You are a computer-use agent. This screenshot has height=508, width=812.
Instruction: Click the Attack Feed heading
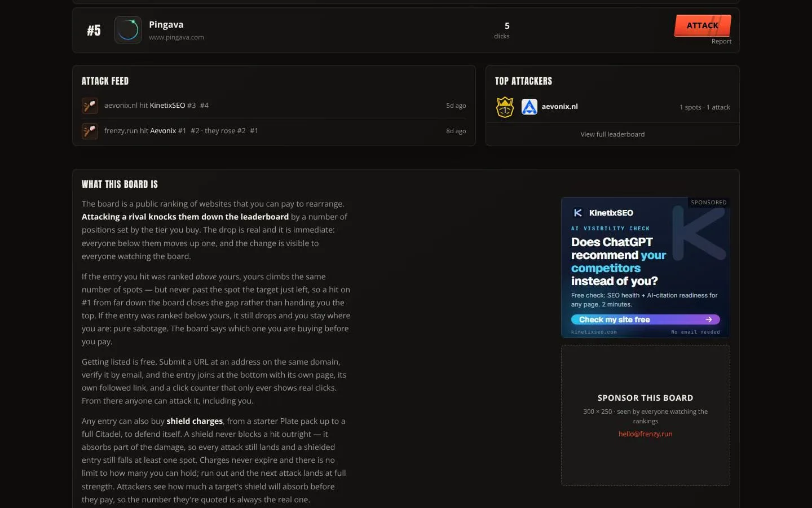click(105, 81)
